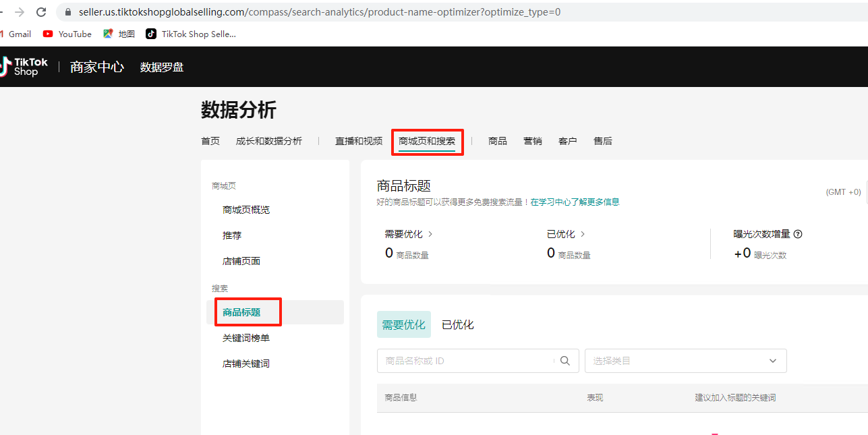Screen dimensions: 868x435
Task: Click the 商品名称或 ID search field
Action: pos(465,361)
